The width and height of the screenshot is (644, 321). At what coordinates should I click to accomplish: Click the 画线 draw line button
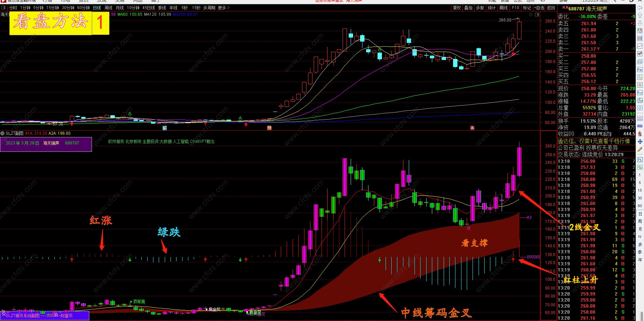click(x=503, y=8)
